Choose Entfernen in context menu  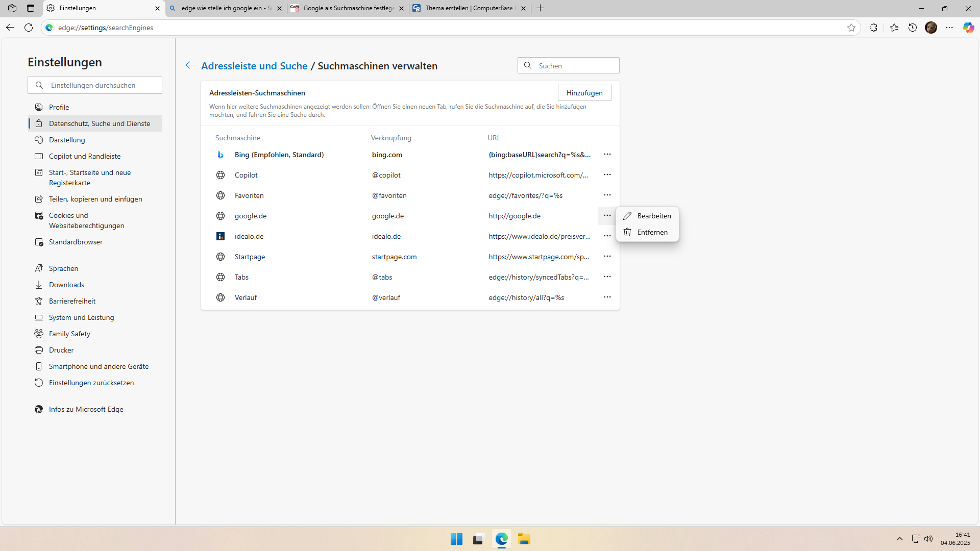click(x=652, y=232)
